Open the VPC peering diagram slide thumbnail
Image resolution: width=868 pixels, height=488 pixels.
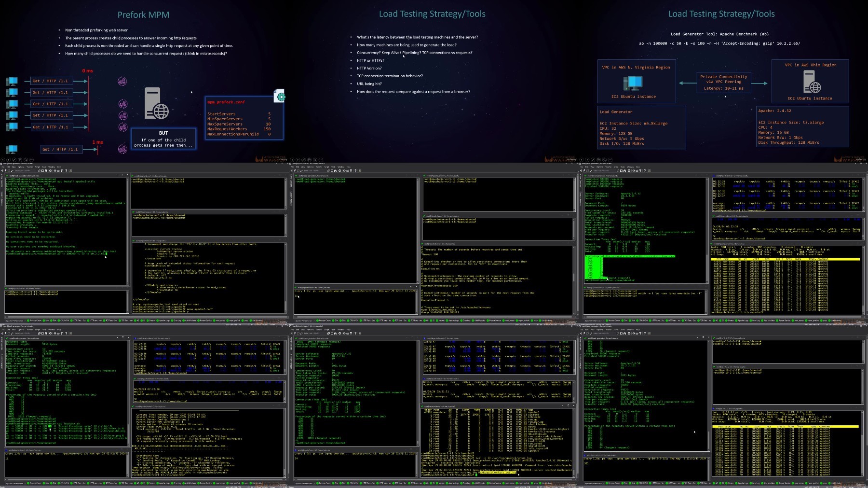(723, 81)
